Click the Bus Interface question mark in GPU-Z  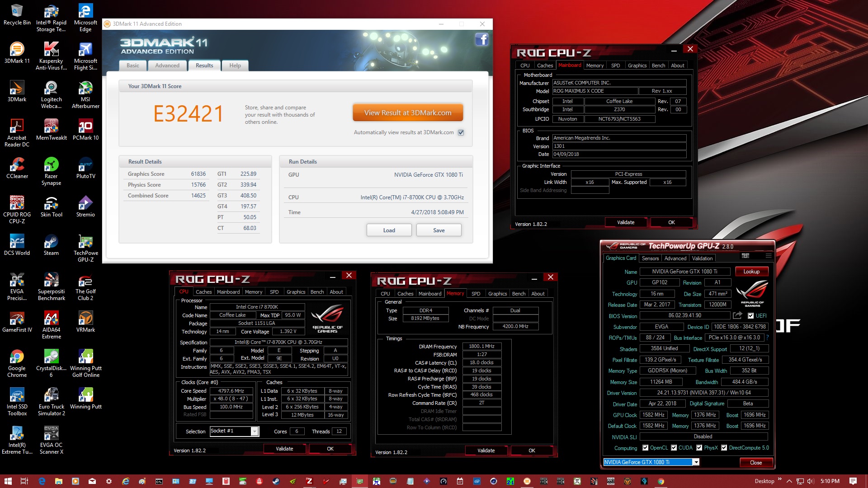pyautogui.click(x=767, y=338)
